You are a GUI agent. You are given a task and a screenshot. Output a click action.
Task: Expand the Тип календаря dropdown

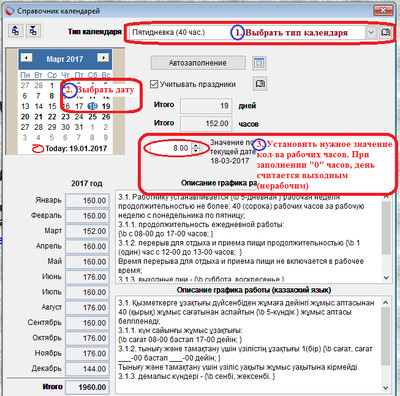tap(371, 33)
